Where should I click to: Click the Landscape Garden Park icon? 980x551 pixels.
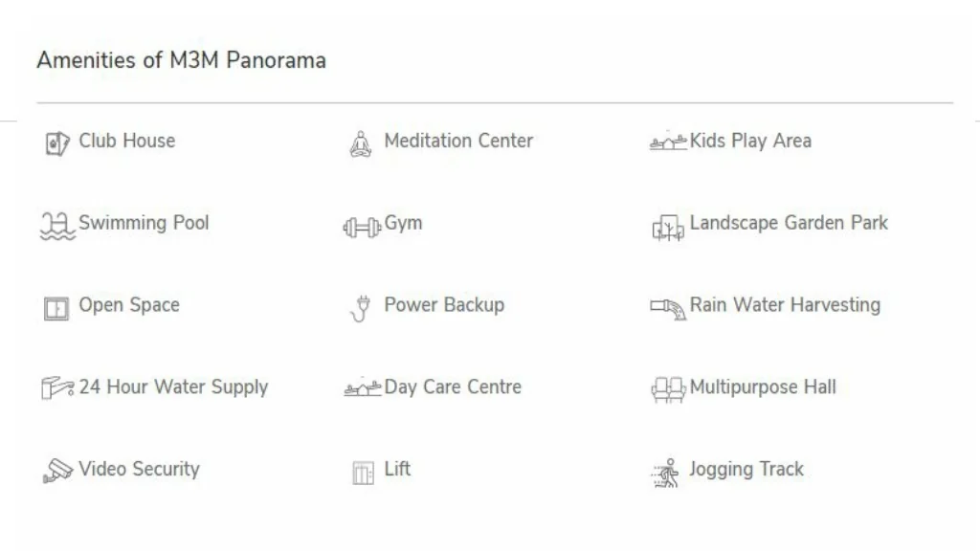coord(668,228)
